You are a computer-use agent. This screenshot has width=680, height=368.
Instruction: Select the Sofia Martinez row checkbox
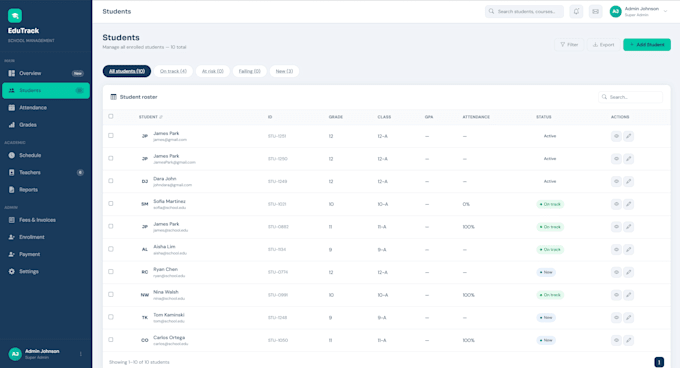click(111, 203)
